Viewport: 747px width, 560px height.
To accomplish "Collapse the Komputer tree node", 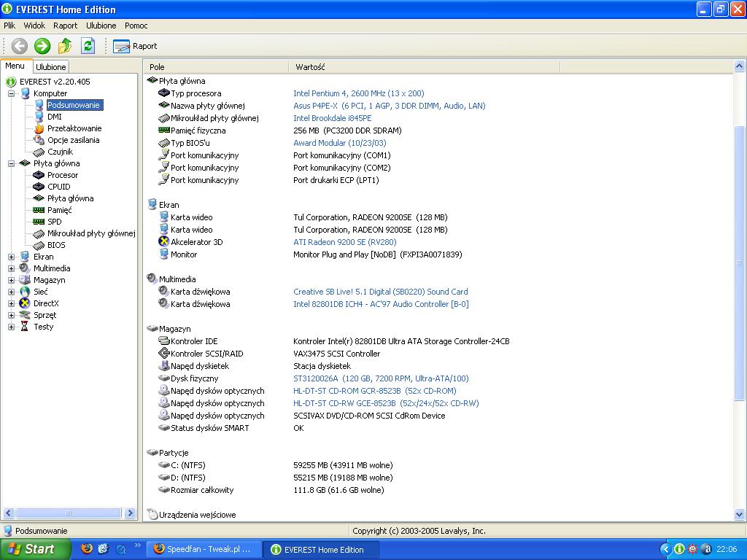I will click(x=12, y=93).
